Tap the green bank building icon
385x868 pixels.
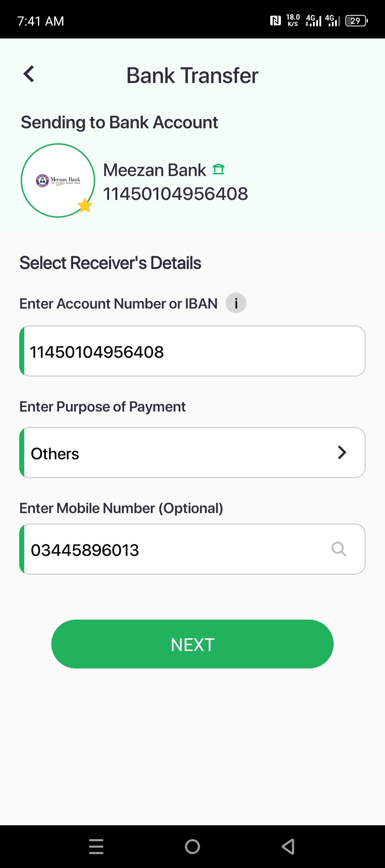pos(219,169)
